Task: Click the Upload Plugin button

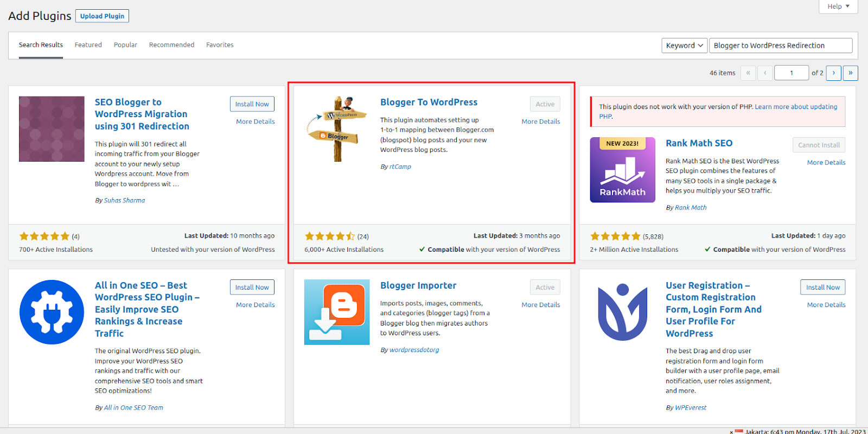Action: coord(102,16)
